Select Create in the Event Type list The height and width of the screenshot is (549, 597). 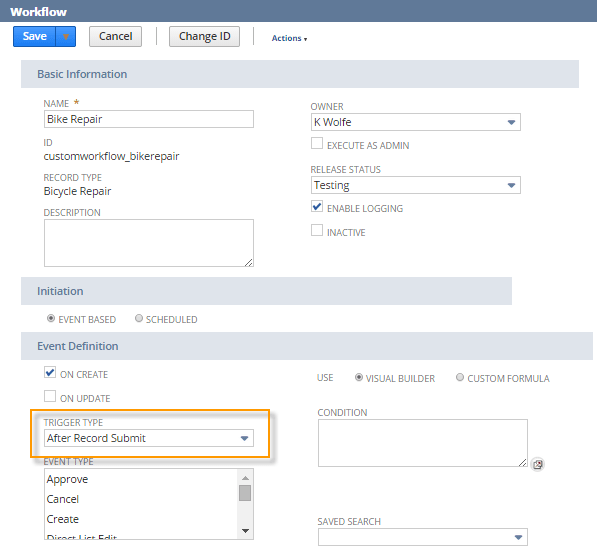pyautogui.click(x=141, y=519)
